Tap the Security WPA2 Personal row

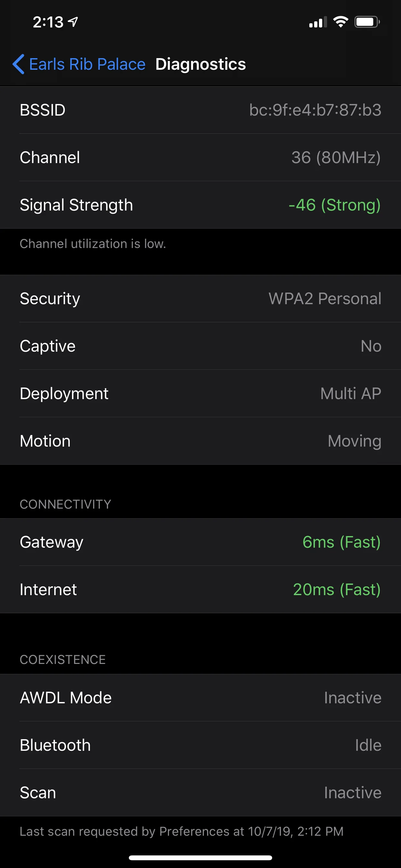tap(200, 299)
